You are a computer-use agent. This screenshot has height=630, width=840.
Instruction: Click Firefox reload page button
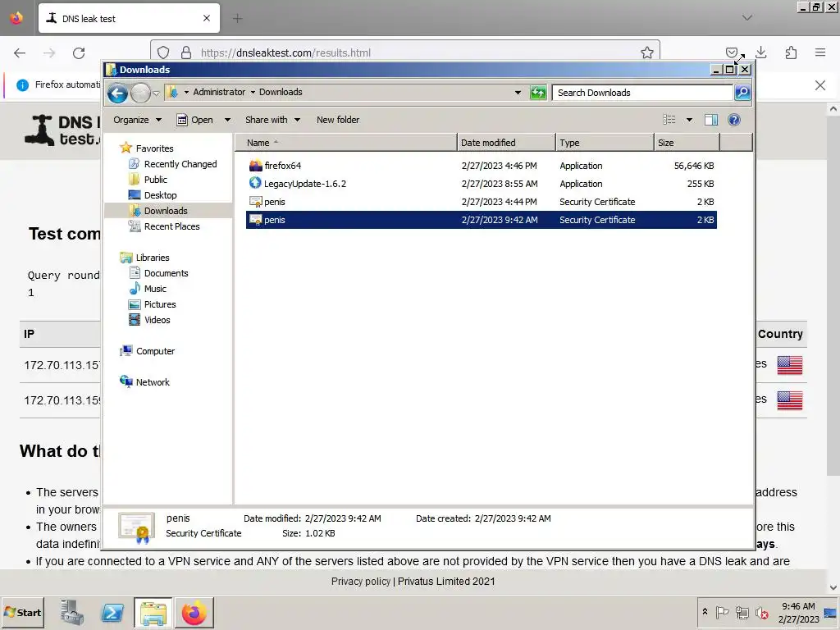79,52
